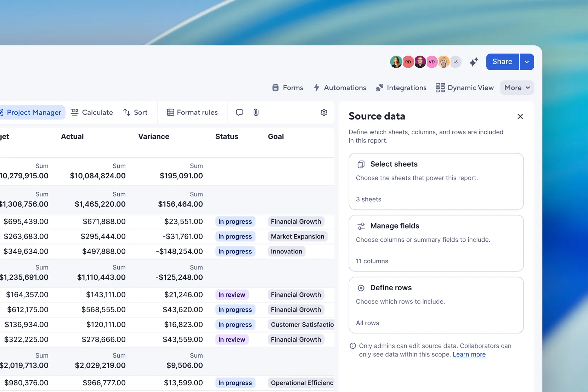Open Automations

pyautogui.click(x=340, y=88)
